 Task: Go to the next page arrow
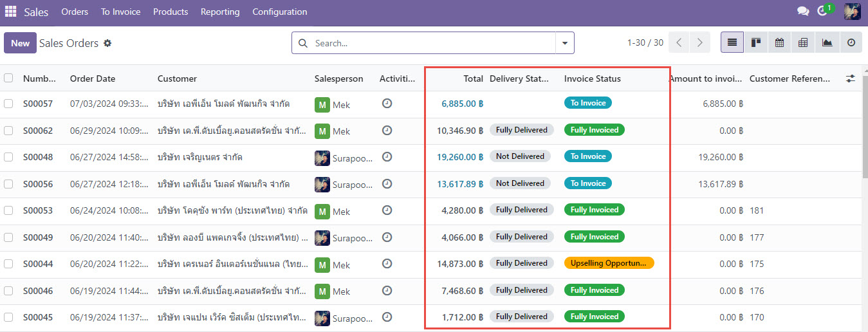click(x=699, y=43)
